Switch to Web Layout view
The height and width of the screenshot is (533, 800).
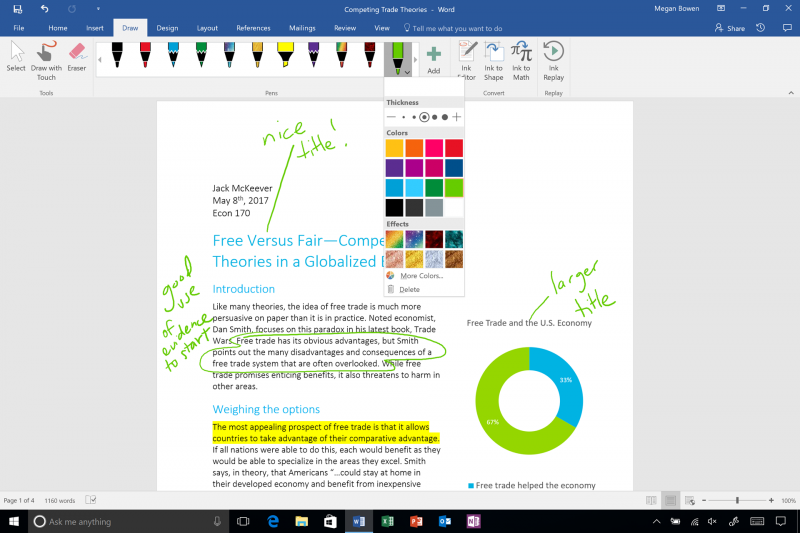[690, 501]
